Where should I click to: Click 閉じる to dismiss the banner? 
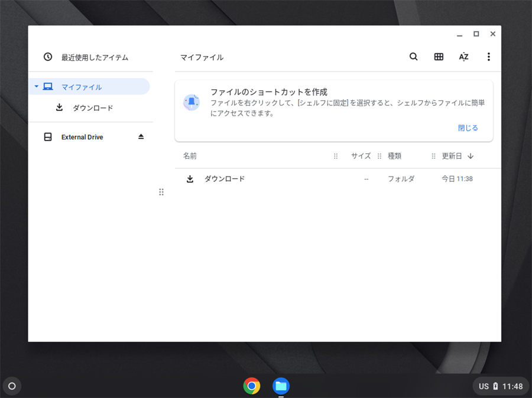(x=468, y=128)
